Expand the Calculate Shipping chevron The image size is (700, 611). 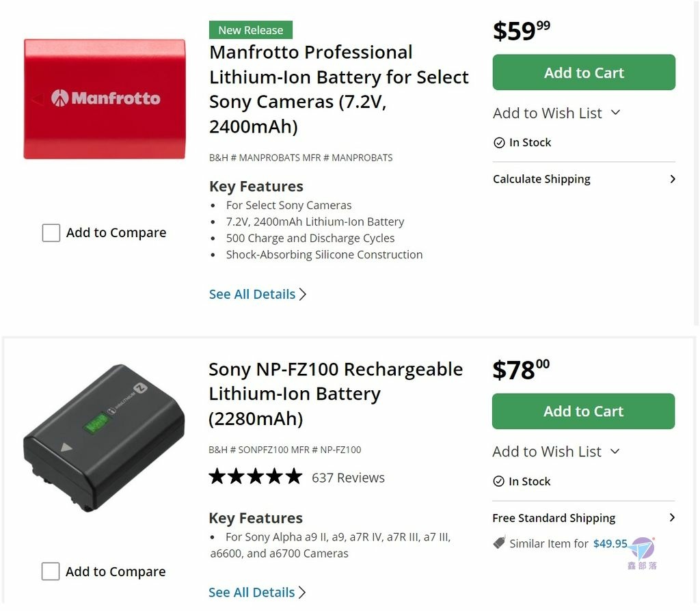[673, 180]
